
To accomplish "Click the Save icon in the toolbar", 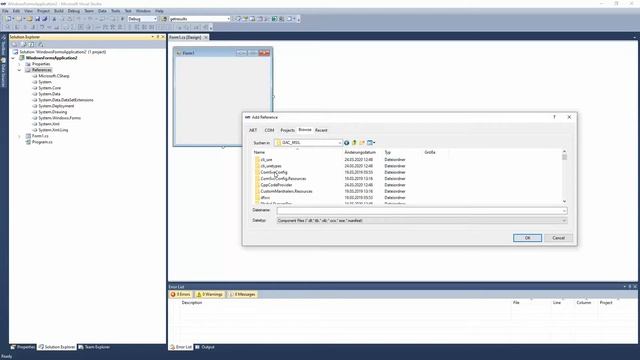I will (x=37, y=19).
